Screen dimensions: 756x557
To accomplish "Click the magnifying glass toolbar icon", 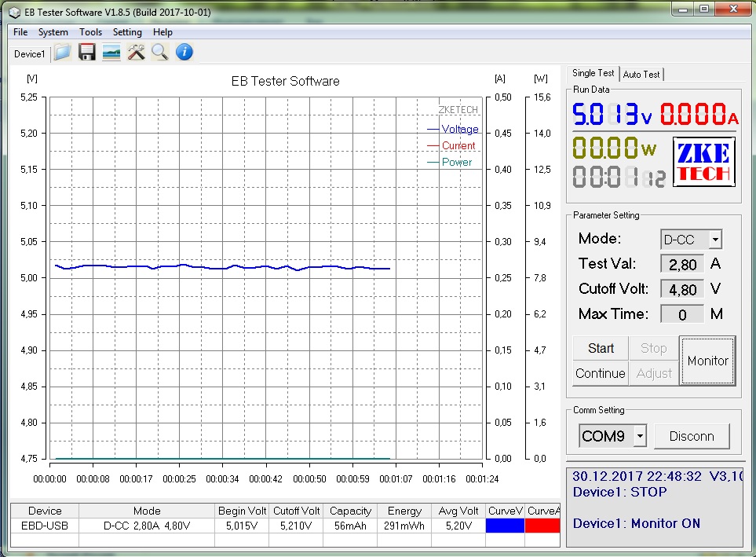I will [x=160, y=52].
